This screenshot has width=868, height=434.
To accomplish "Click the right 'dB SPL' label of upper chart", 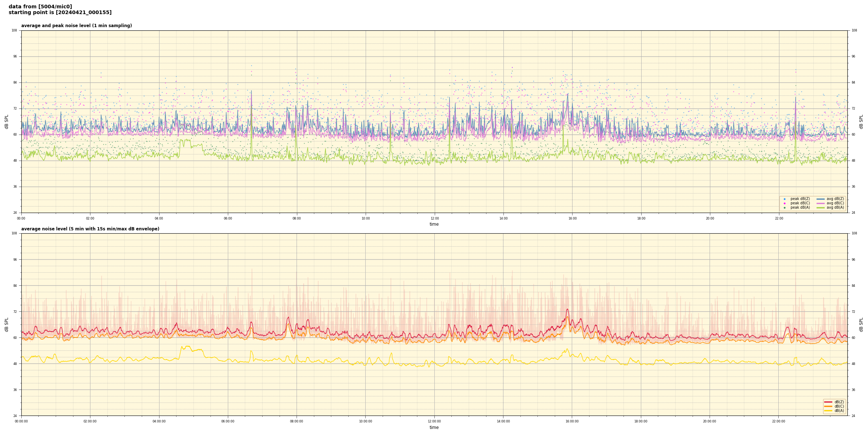I will pyautogui.click(x=861, y=122).
